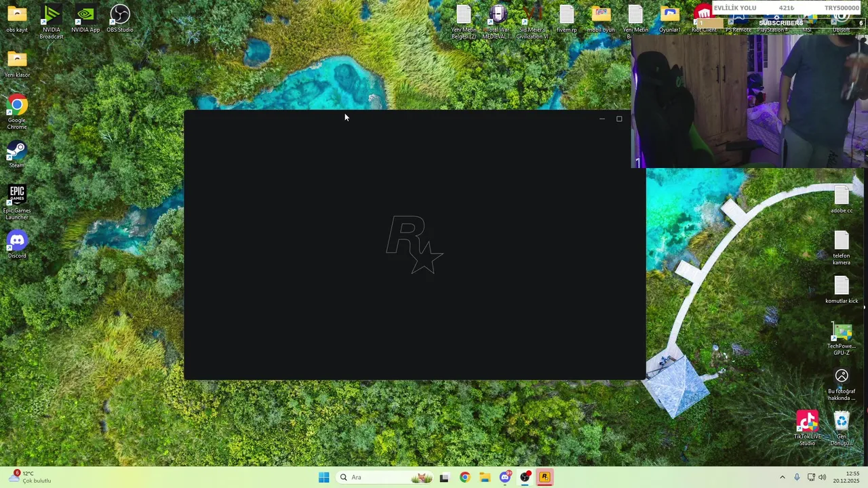Screen dimensions: 868x488
Task: Open Epic Games Launcher desktop icon
Action: click(17, 203)
